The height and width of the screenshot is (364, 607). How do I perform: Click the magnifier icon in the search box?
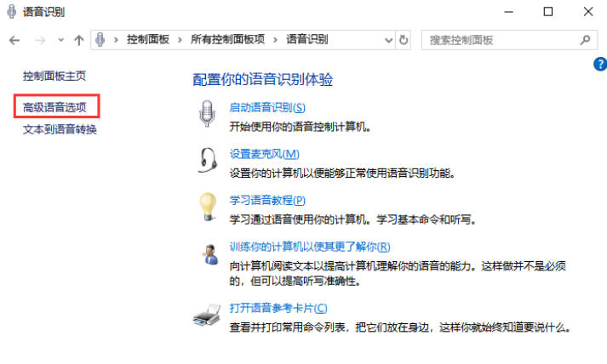(x=585, y=40)
